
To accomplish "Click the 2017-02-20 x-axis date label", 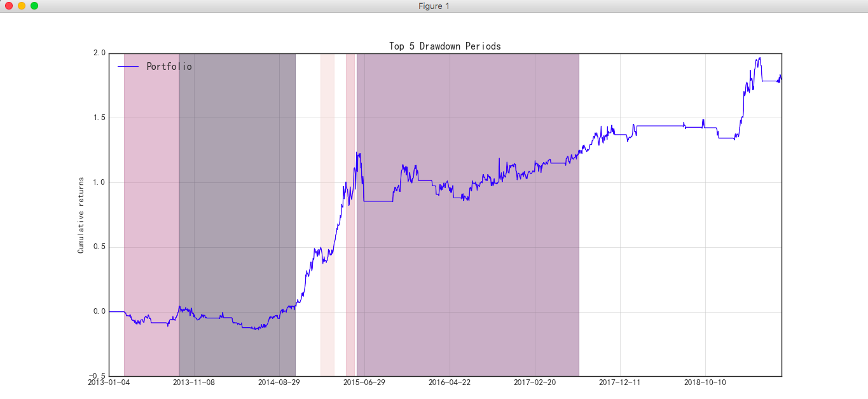I will (x=535, y=382).
